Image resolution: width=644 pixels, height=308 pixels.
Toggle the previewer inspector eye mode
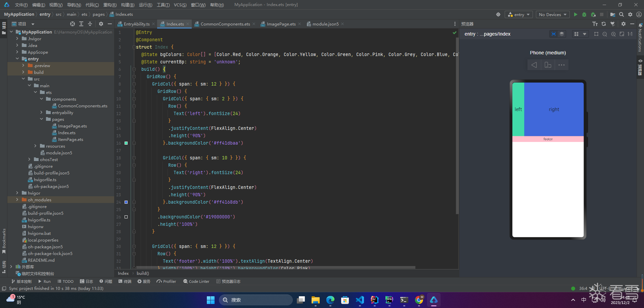(554, 34)
